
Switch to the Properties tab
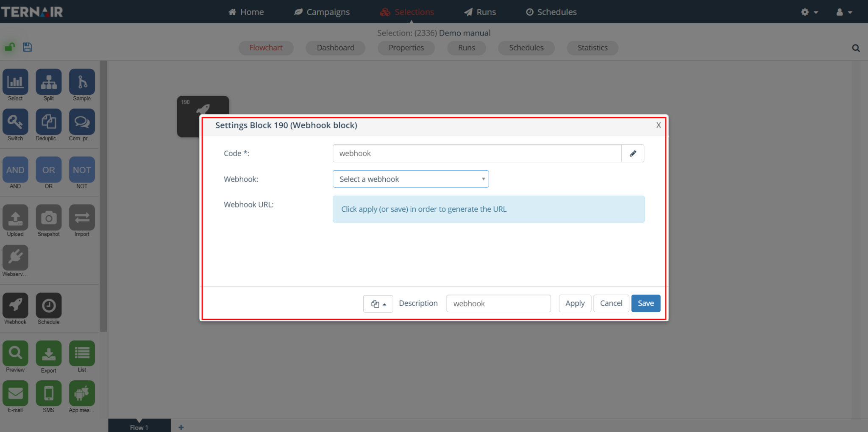coord(406,48)
